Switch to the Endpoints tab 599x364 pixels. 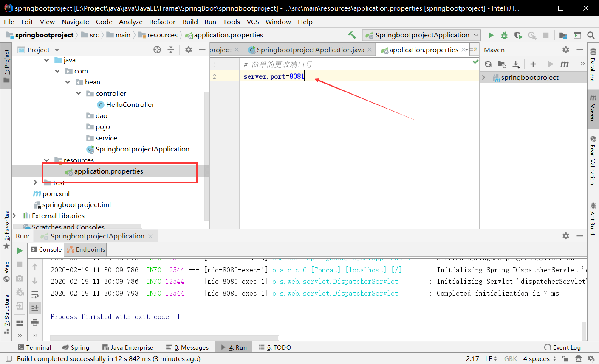(x=86, y=249)
